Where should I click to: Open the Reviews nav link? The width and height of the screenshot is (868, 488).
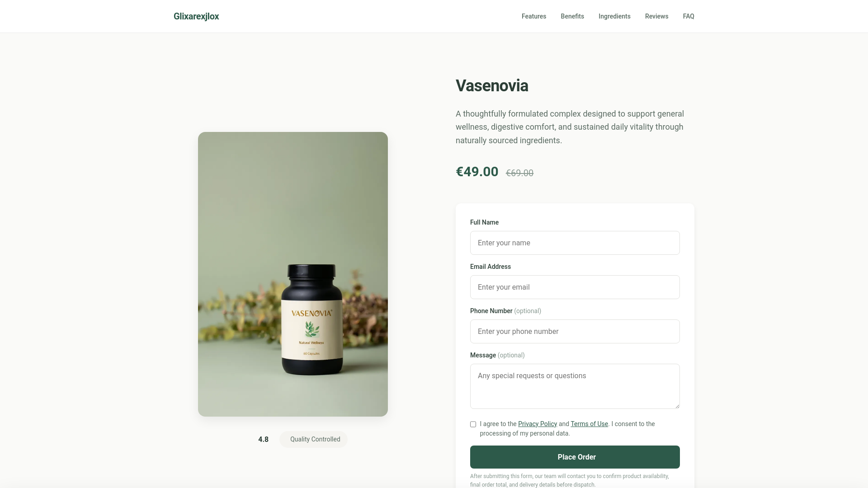pos(656,16)
